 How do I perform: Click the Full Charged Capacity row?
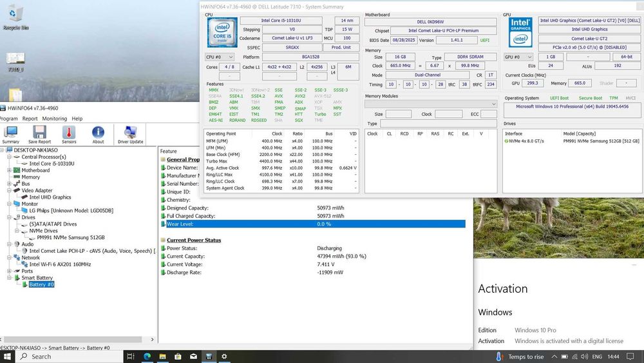312,216
